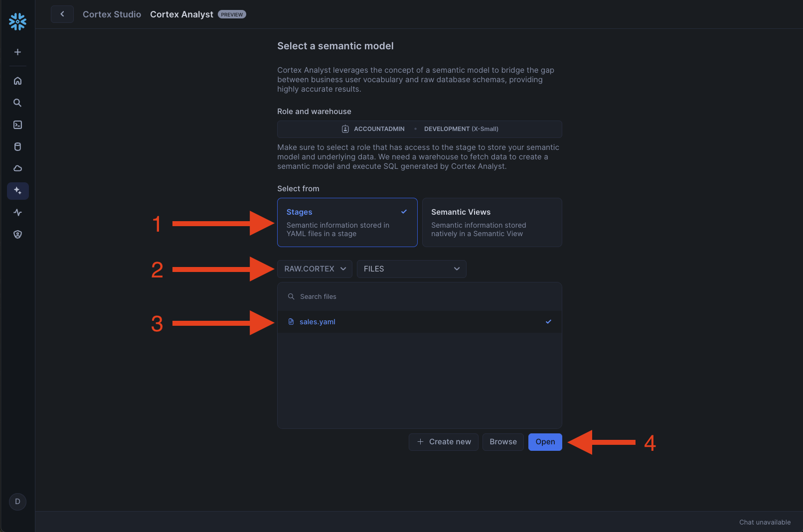
Task: Click the checkmark on sales.yaml row
Action: (x=548, y=322)
